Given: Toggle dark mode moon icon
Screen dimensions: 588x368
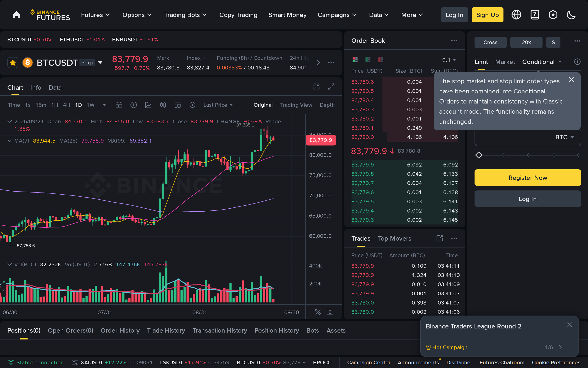Looking at the screenshot, I should pyautogui.click(x=571, y=15).
